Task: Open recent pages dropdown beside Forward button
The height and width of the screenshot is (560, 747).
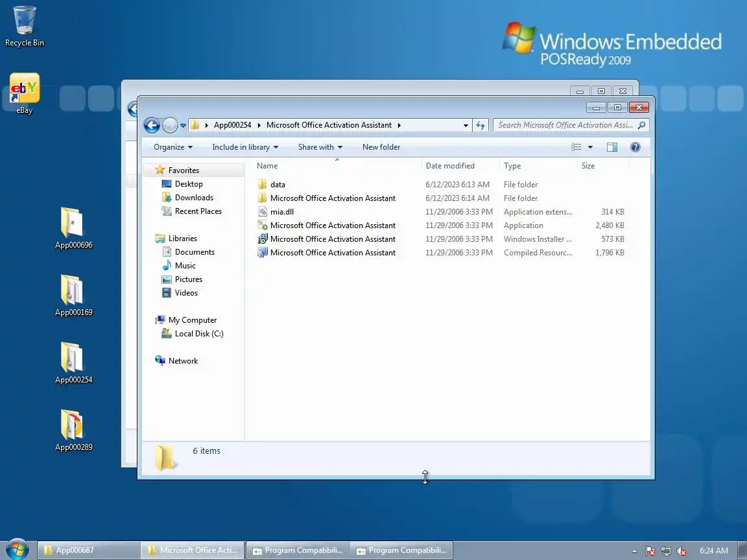Action: pyautogui.click(x=183, y=126)
